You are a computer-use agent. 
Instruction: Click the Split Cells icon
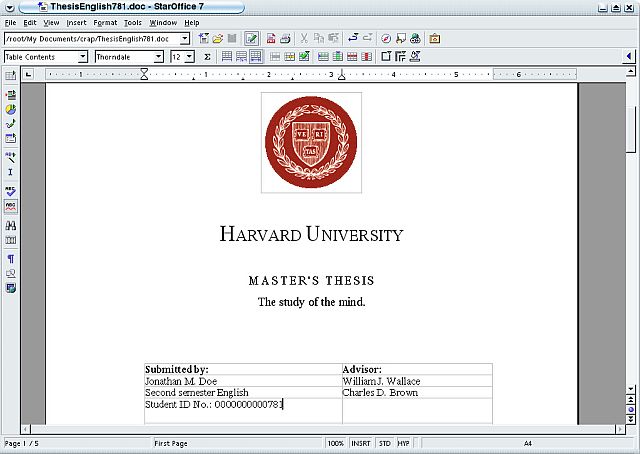[x=289, y=57]
